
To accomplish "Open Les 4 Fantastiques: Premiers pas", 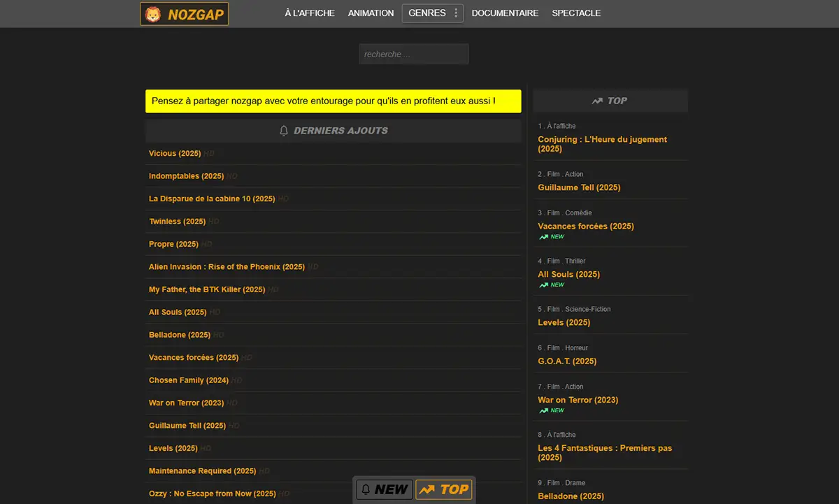I will click(x=604, y=452).
